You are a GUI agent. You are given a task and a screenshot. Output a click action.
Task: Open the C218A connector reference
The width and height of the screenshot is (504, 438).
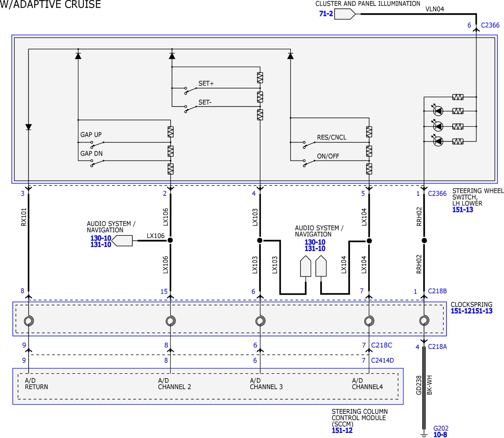(437, 347)
